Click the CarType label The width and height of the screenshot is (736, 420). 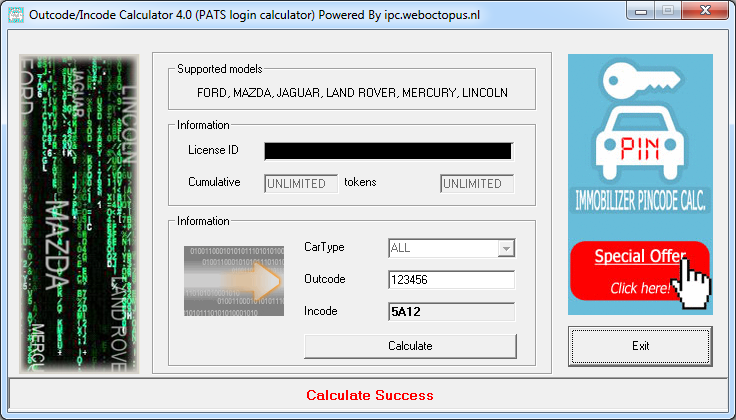tap(324, 247)
